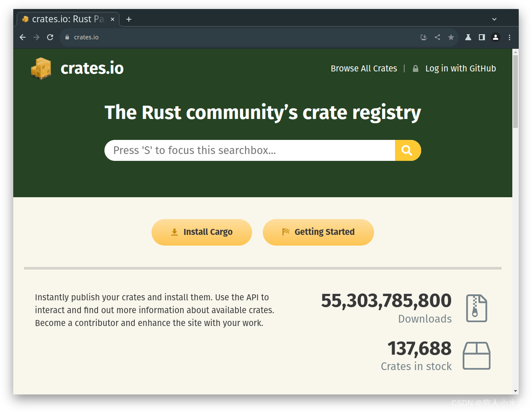This screenshot has width=532, height=412.
Task: Open Browse All Crates
Action: [364, 68]
